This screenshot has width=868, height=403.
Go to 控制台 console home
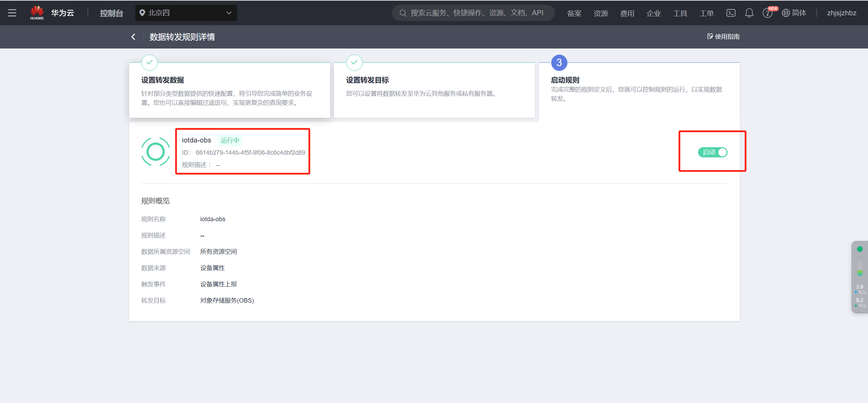[111, 13]
